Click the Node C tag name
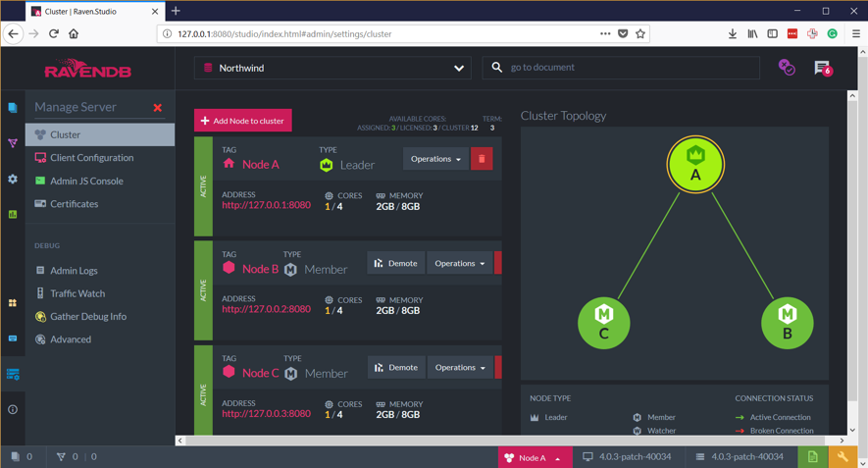This screenshot has width=868, height=468. click(261, 373)
